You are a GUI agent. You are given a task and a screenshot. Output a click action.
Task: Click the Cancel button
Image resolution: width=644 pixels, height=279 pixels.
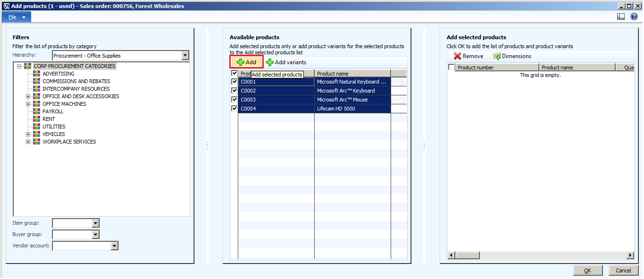pos(624,270)
